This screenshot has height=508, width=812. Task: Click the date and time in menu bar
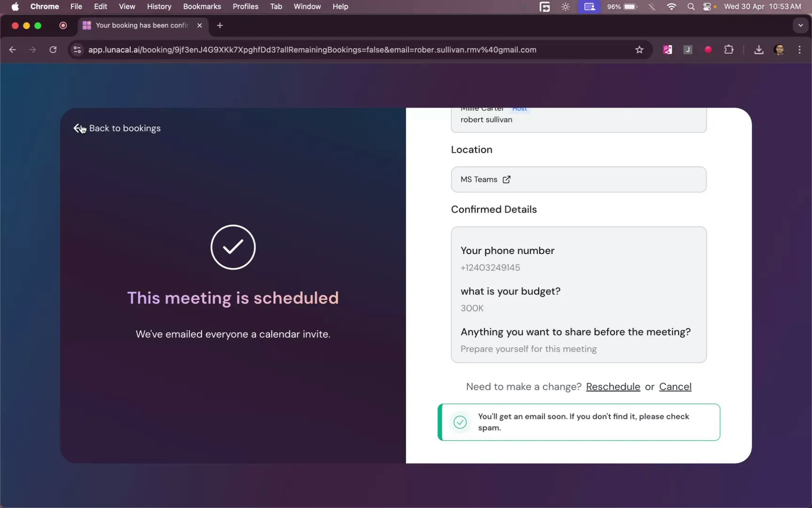[762, 7]
